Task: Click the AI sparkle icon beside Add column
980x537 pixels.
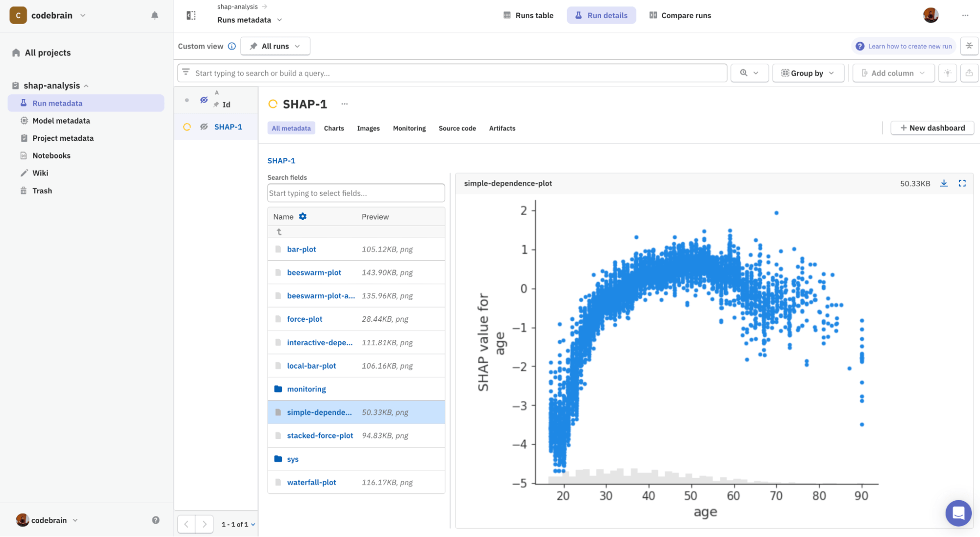Action: point(948,73)
